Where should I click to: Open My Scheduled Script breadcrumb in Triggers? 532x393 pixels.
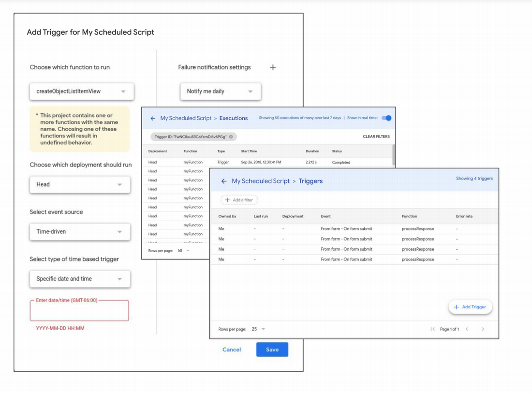click(x=261, y=181)
